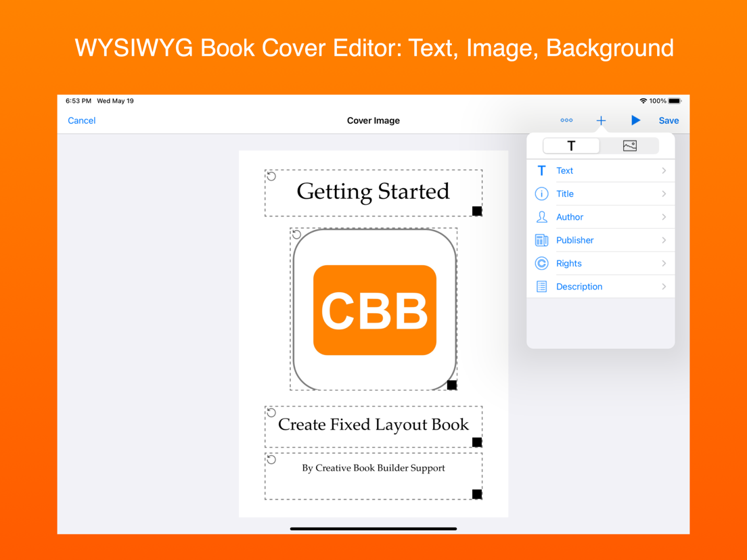Tap the Wi-Fi status icon
747x560 pixels.
pos(643,101)
